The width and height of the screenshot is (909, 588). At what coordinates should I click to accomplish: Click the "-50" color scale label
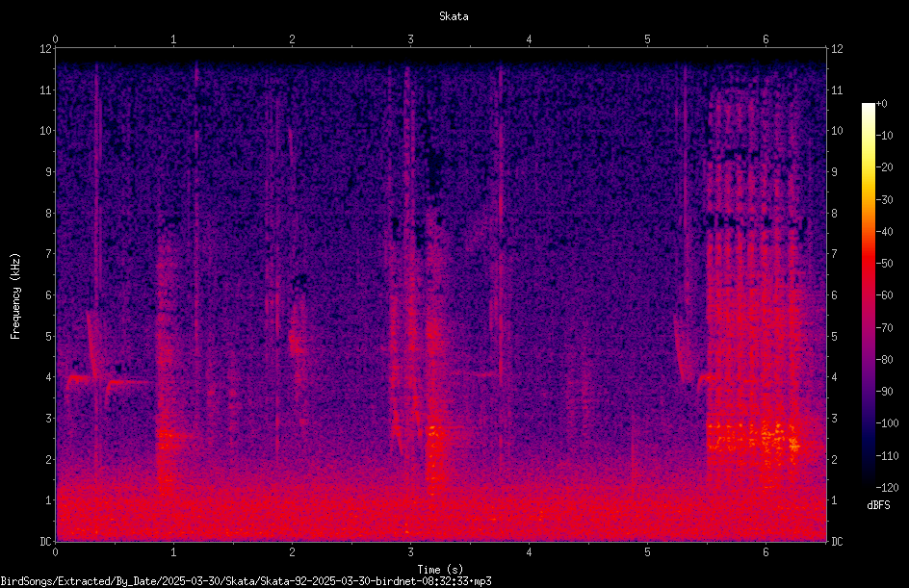point(884,264)
